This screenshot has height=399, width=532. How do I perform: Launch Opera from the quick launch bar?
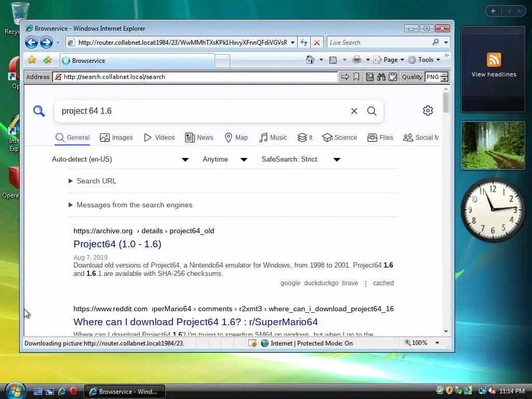73,391
